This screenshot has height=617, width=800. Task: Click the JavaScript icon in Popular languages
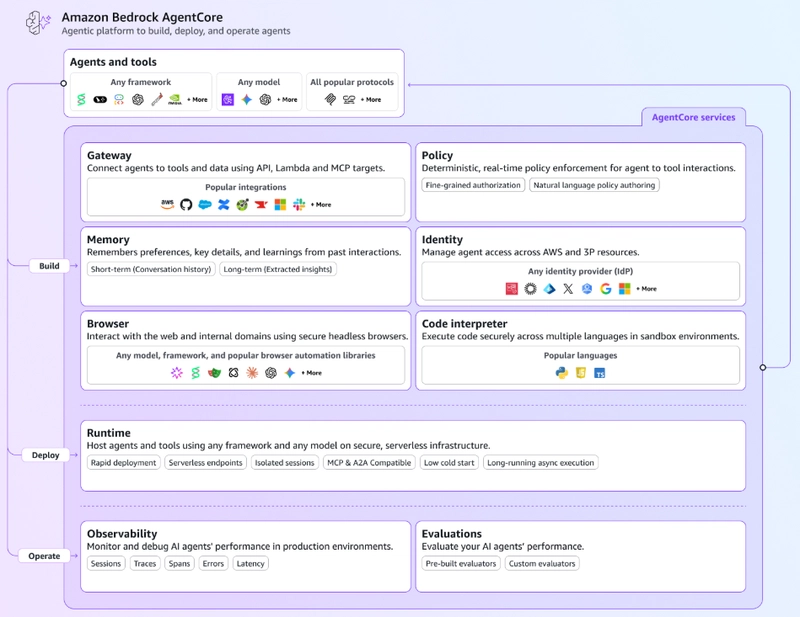pyautogui.click(x=581, y=373)
